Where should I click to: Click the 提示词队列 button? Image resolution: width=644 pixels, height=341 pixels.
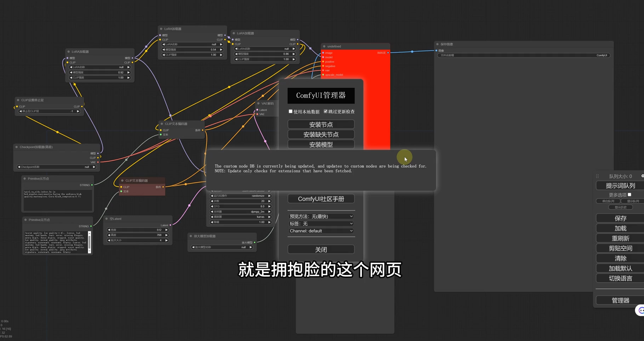pos(620,186)
